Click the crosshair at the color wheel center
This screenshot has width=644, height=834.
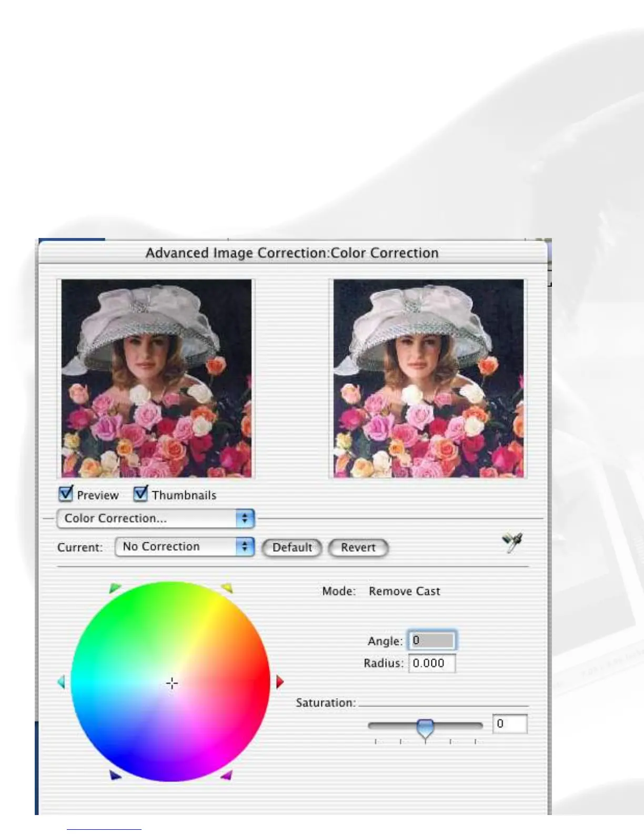pyautogui.click(x=172, y=683)
